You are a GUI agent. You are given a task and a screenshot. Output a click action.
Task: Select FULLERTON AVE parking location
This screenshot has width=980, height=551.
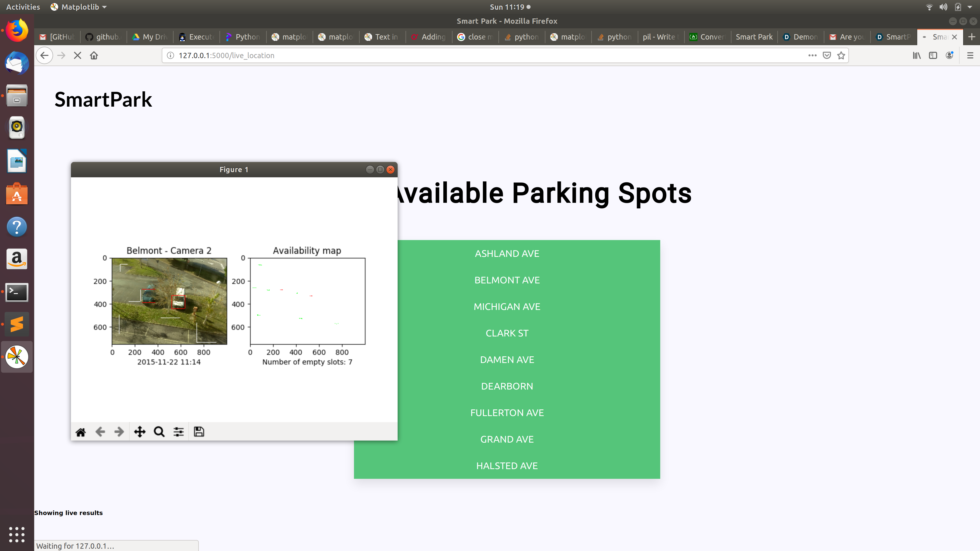pos(507,413)
